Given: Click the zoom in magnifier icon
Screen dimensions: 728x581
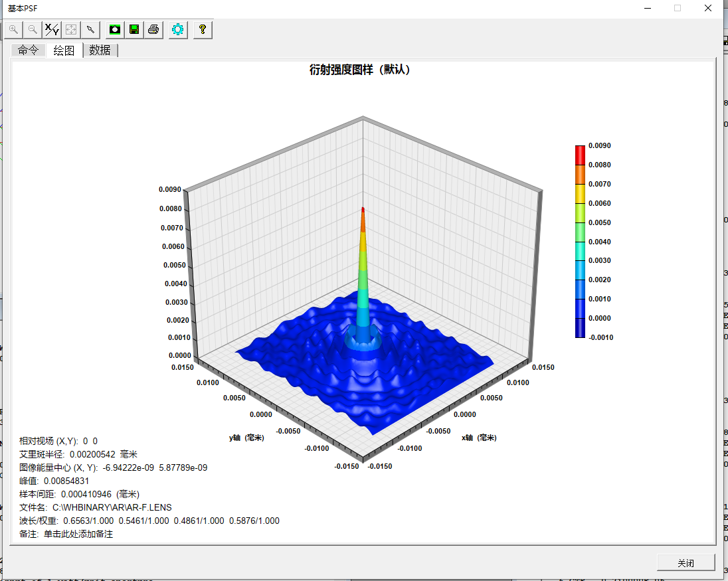Looking at the screenshot, I should coord(13,29).
